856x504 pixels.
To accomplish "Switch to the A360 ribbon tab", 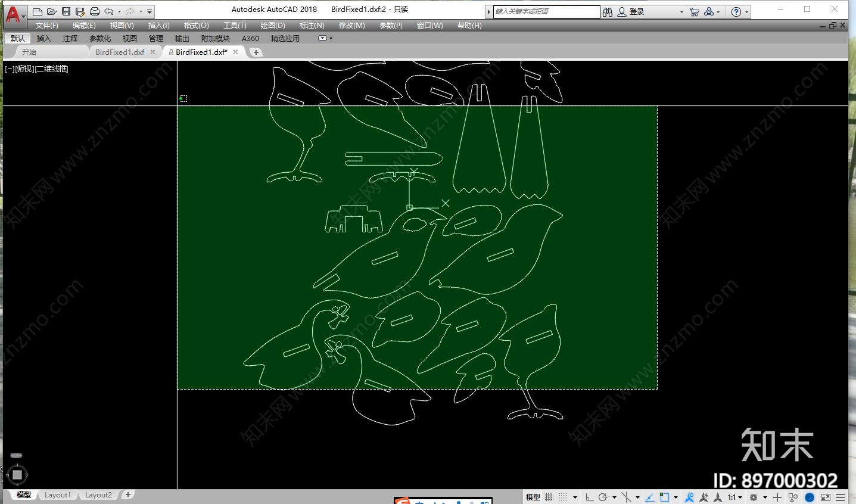I will click(250, 38).
